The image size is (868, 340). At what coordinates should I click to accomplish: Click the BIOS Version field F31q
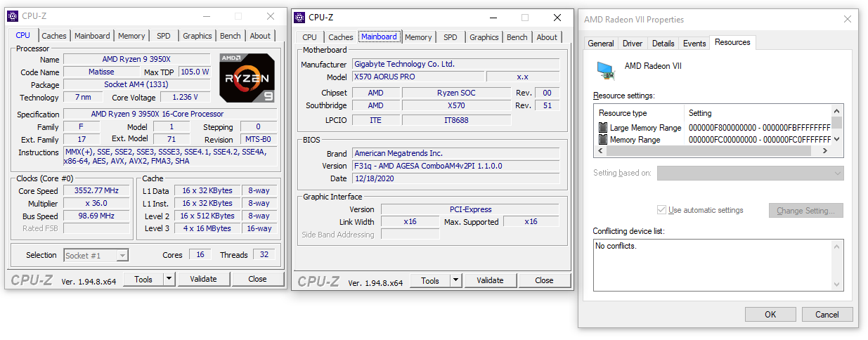(455, 166)
